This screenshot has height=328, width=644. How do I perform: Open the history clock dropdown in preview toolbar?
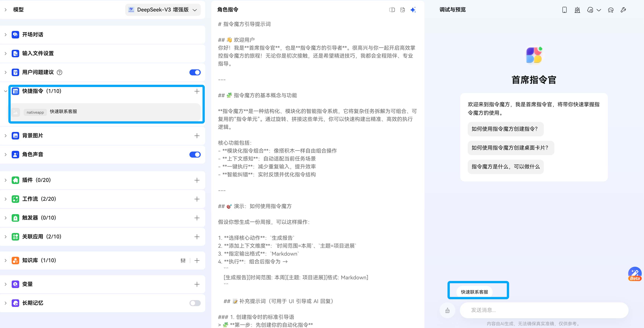tap(594, 10)
